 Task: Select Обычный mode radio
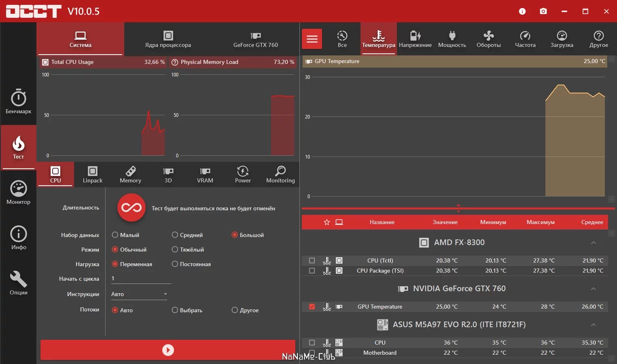[x=129, y=250]
